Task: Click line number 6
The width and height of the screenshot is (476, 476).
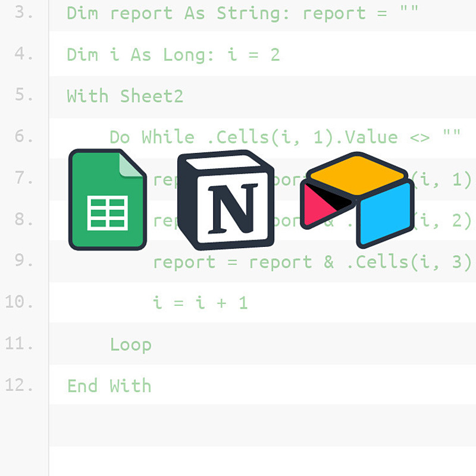Action: point(24,136)
